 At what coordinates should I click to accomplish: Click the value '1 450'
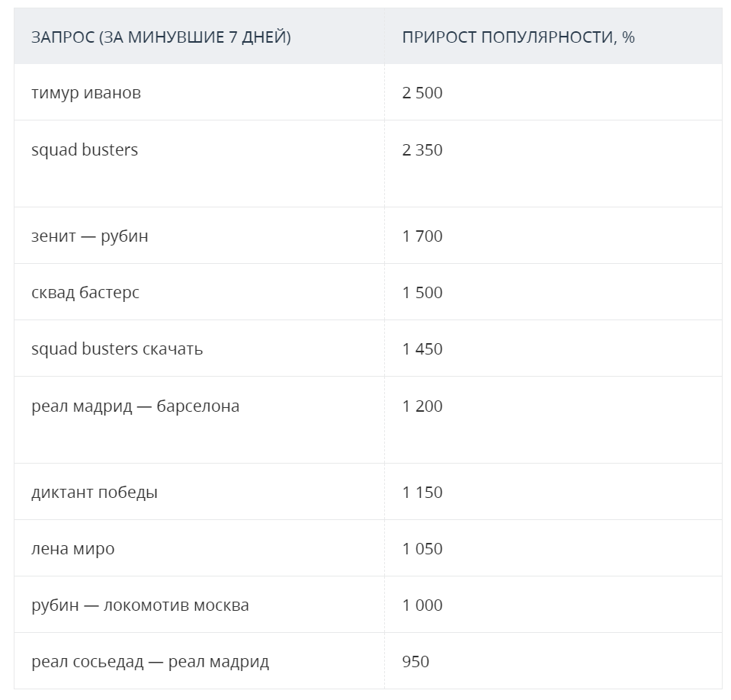click(422, 348)
